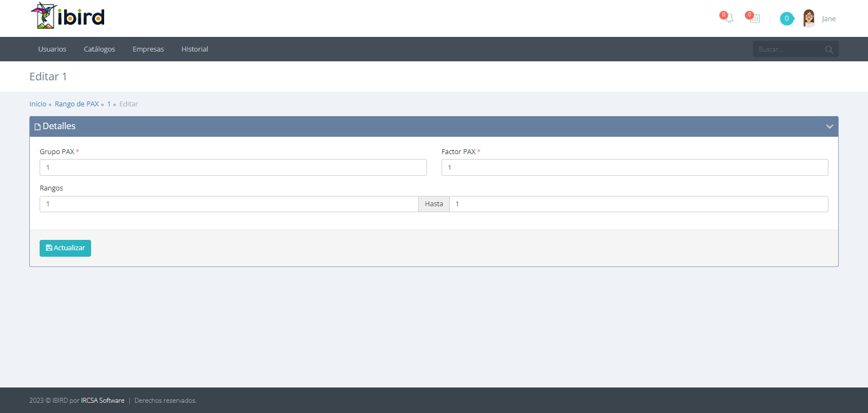This screenshot has width=868, height=413.
Task: Open the Catálogos menu
Action: (99, 49)
